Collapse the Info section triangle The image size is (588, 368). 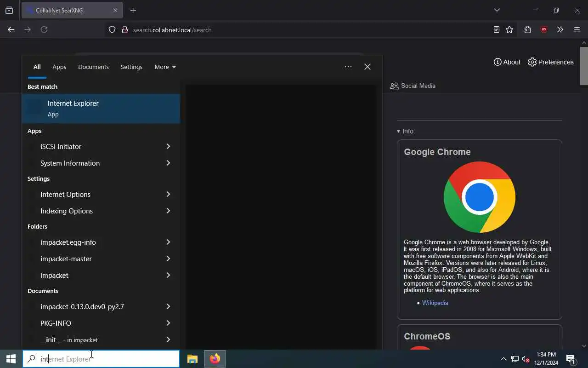click(399, 131)
